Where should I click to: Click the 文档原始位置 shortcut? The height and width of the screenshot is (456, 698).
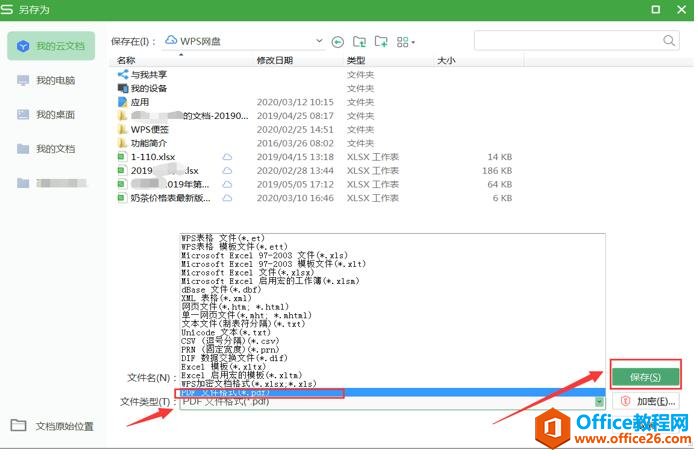52,426
